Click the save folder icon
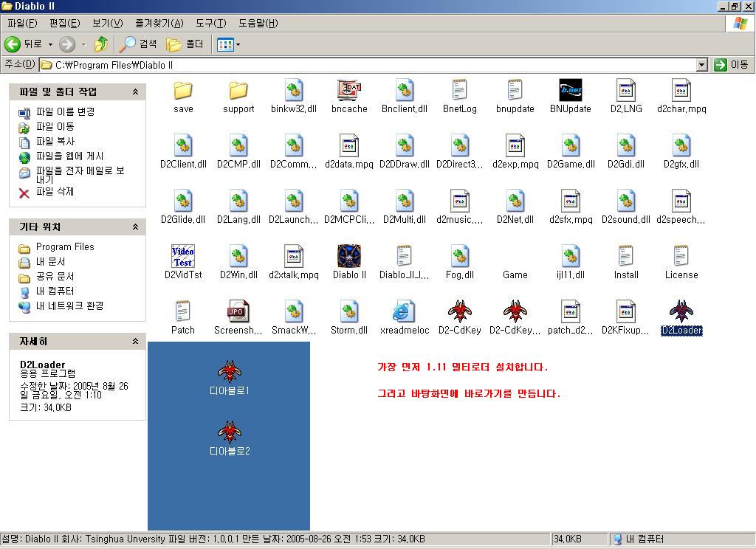This screenshot has height=549, width=756. (183, 91)
